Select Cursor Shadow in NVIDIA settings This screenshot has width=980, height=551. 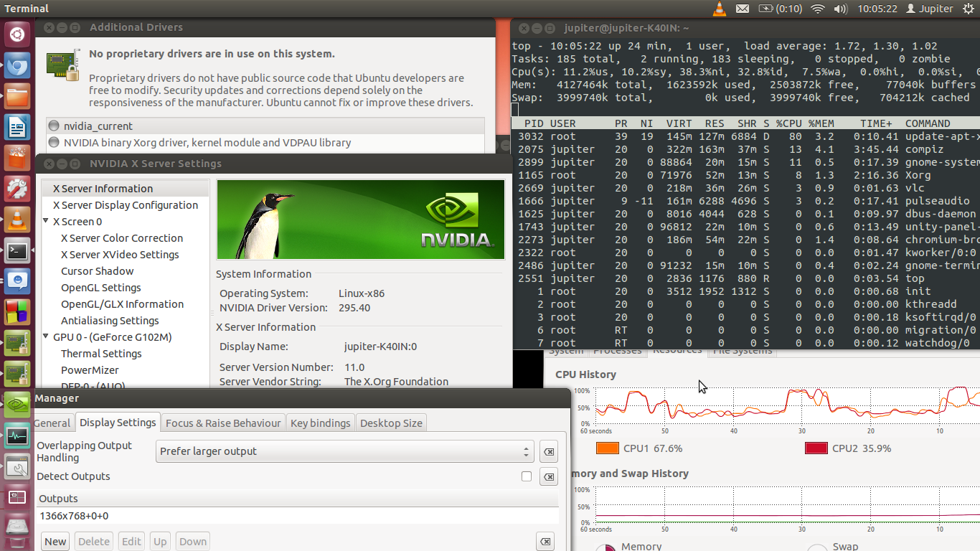tap(98, 271)
